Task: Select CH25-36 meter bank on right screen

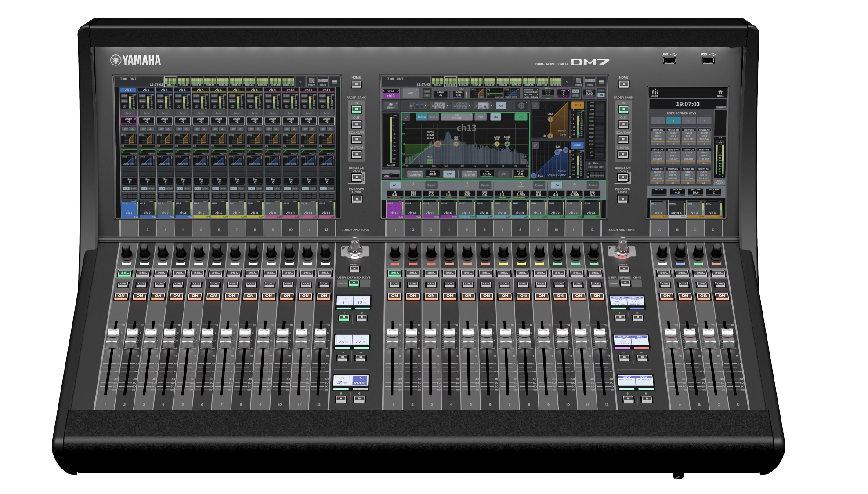Action: click(x=463, y=83)
